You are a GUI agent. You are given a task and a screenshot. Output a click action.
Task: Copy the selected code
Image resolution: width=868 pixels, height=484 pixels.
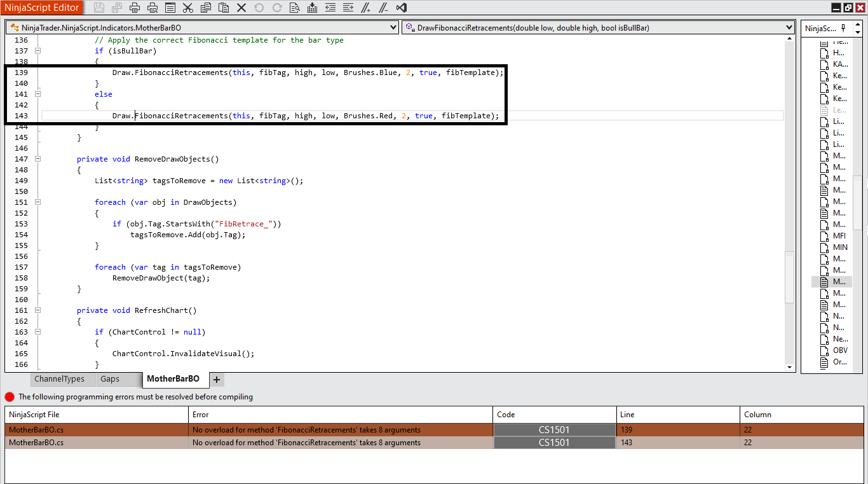(205, 8)
